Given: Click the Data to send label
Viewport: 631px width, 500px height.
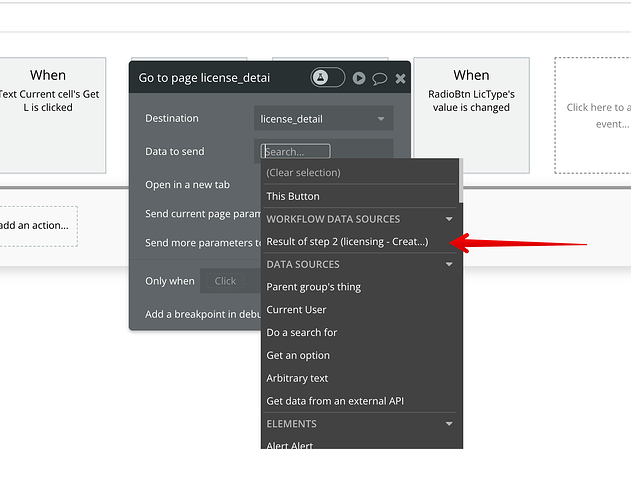Looking at the screenshot, I should pyautogui.click(x=175, y=151).
